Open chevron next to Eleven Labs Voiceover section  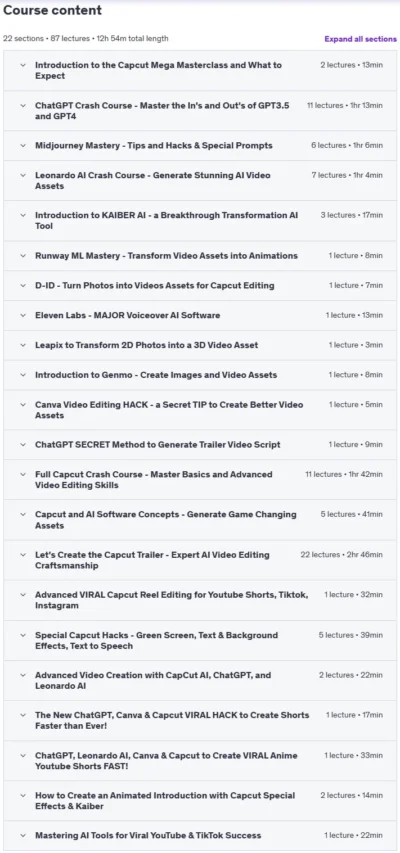[x=23, y=316]
